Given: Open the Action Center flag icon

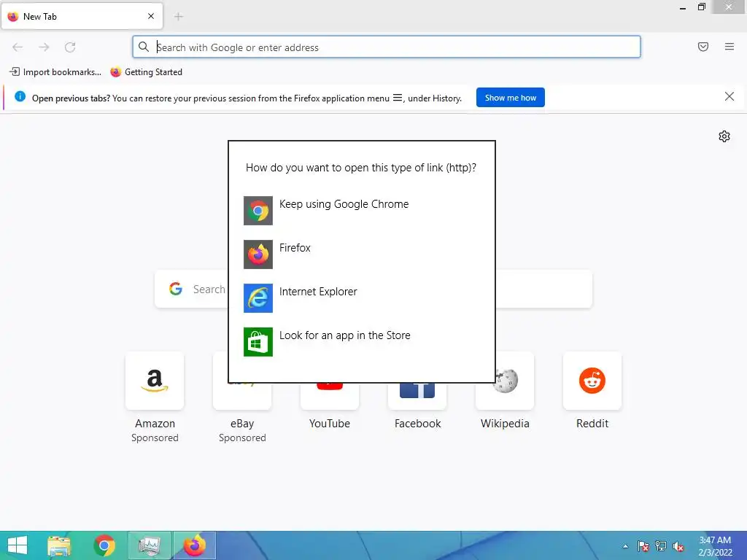Looking at the screenshot, I should click(x=643, y=546).
